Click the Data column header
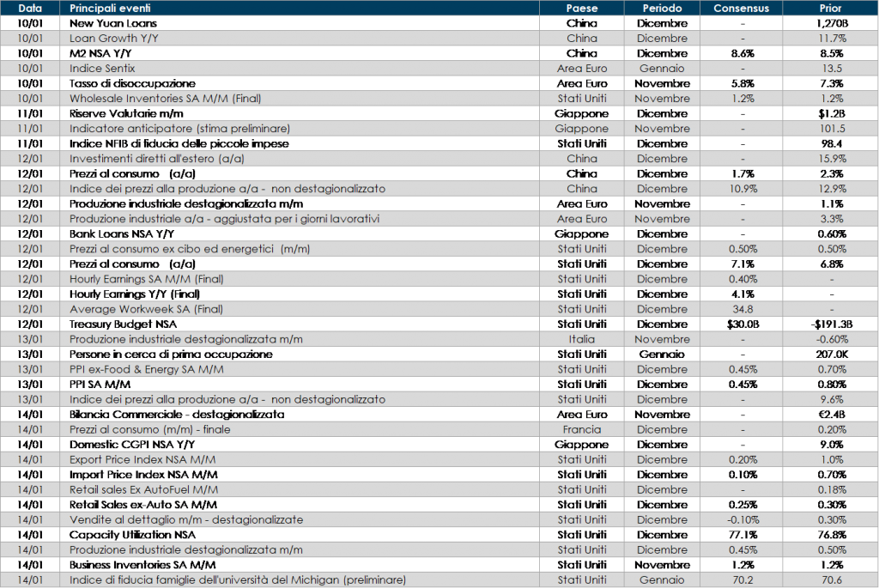This screenshot has width=879, height=588. pyautogui.click(x=30, y=8)
